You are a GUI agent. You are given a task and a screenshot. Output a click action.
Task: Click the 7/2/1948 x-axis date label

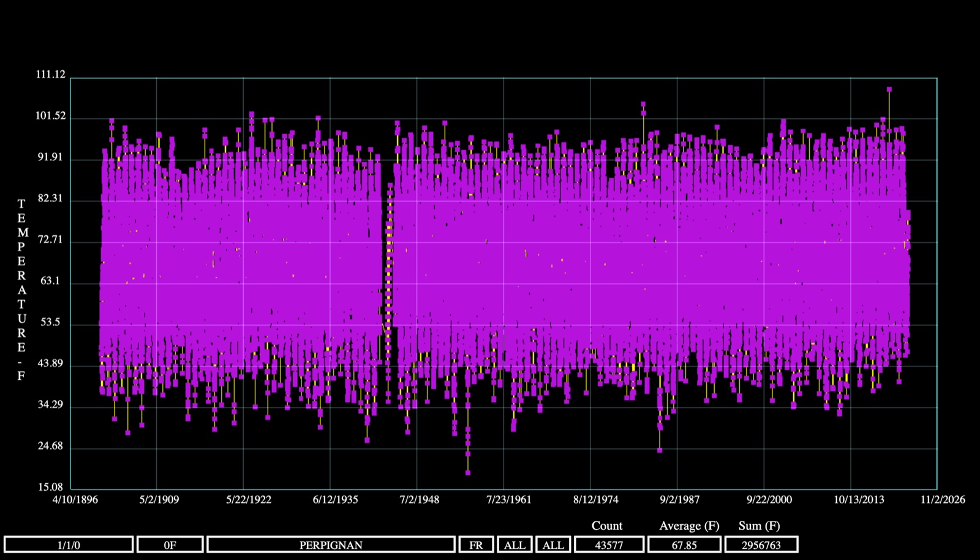point(420,499)
